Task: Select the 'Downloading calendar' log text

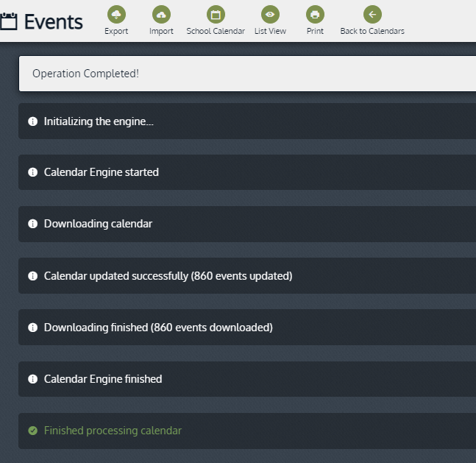Action: pyautogui.click(x=98, y=224)
